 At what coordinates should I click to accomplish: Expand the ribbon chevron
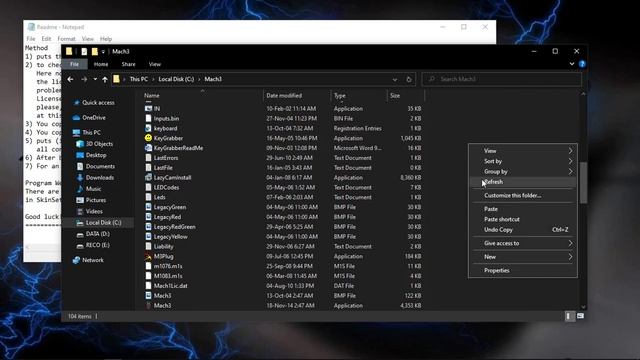pos(572,64)
